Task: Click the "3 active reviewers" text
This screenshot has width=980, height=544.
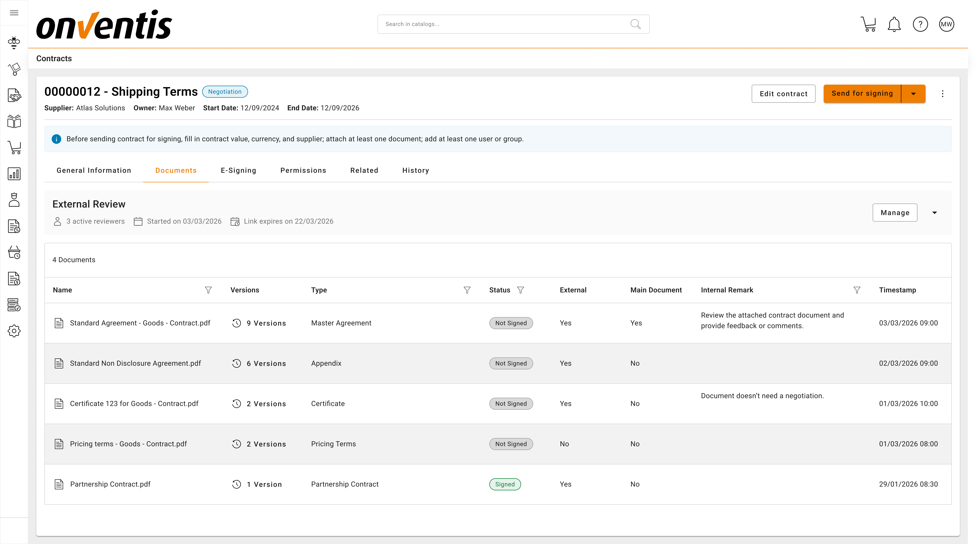Action: (96, 221)
